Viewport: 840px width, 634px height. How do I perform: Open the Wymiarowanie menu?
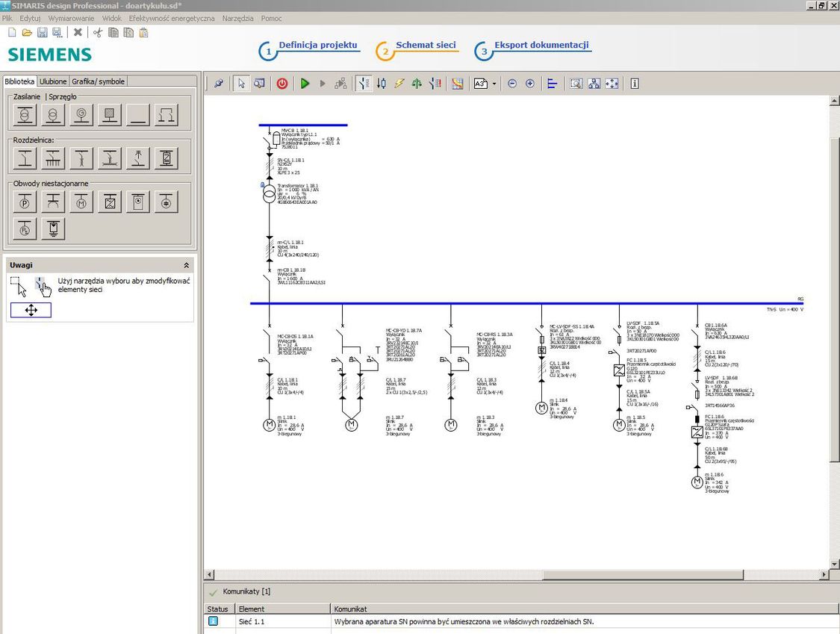(x=71, y=18)
